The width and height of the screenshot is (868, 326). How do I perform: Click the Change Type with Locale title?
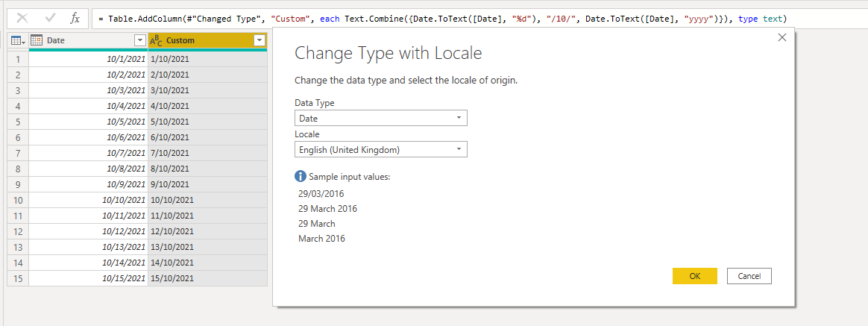click(388, 52)
